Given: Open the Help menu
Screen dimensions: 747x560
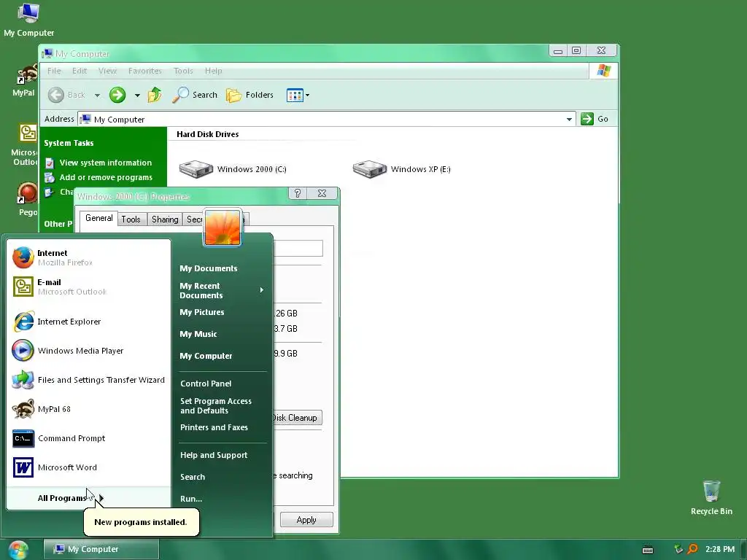Looking at the screenshot, I should tap(214, 71).
